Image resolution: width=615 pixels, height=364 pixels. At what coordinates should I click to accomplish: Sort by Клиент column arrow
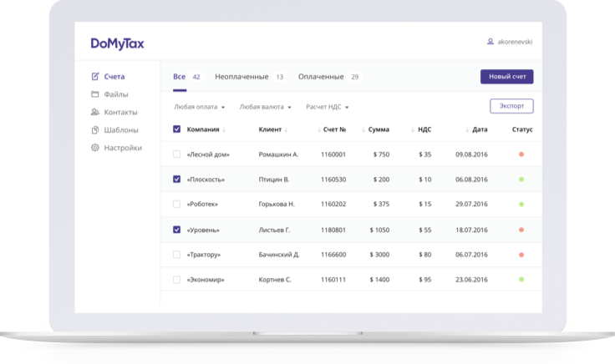(287, 129)
